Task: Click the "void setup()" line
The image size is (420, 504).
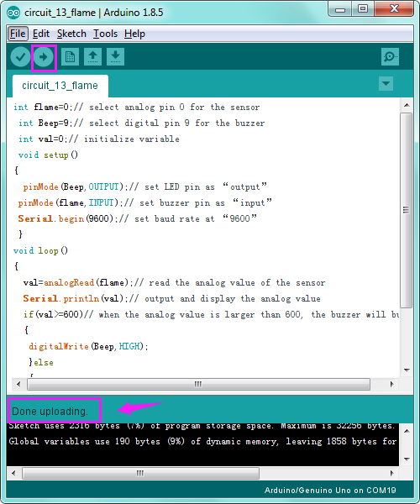Action: pyautogui.click(x=48, y=155)
